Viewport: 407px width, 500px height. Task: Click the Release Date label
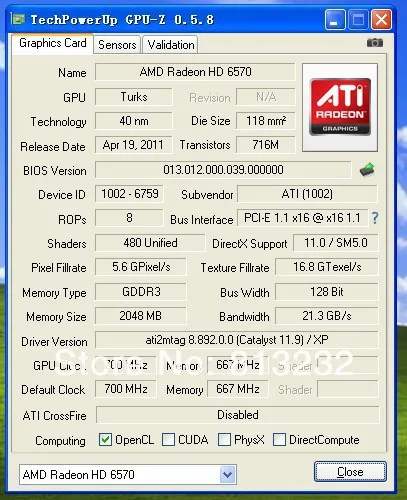pos(53,147)
